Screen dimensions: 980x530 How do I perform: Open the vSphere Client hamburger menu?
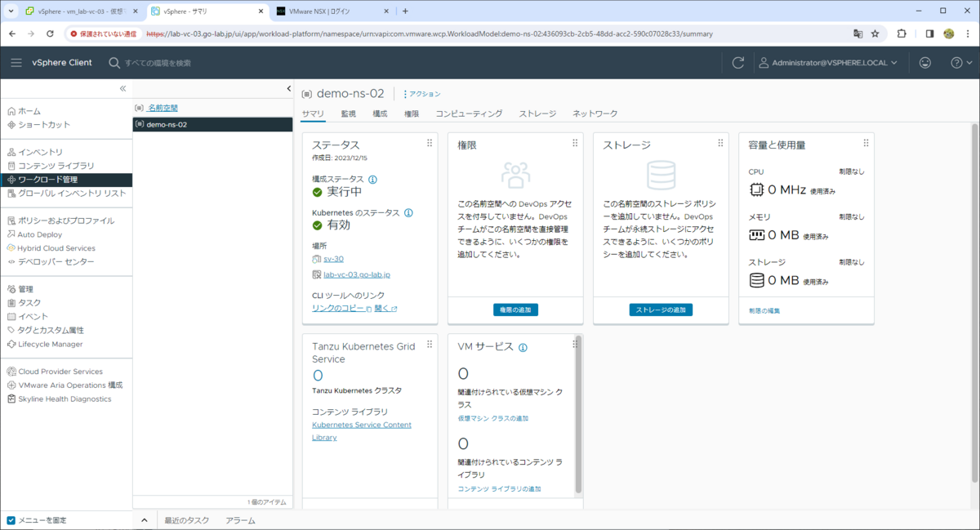[x=16, y=63]
